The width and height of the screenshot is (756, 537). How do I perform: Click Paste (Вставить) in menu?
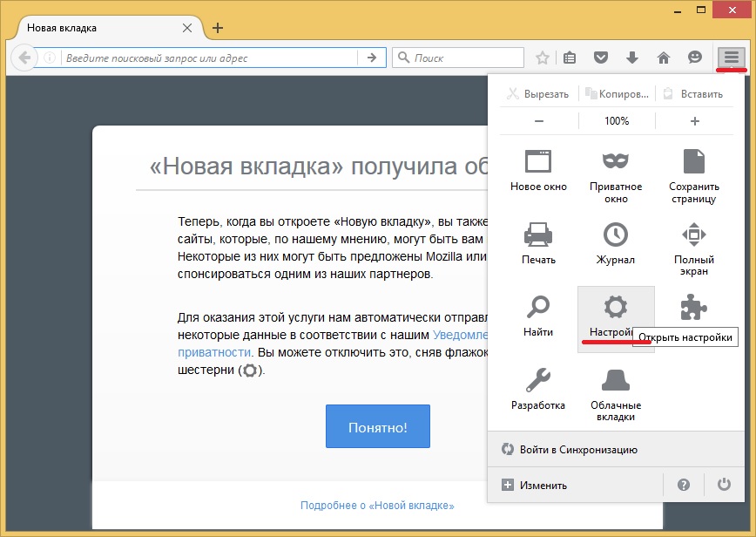[x=694, y=94]
